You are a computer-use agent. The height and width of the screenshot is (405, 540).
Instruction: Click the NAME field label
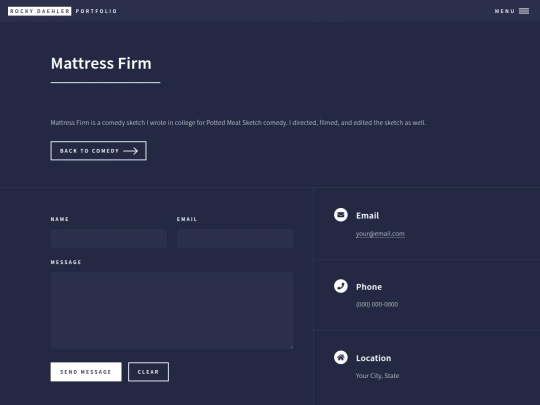(60, 219)
